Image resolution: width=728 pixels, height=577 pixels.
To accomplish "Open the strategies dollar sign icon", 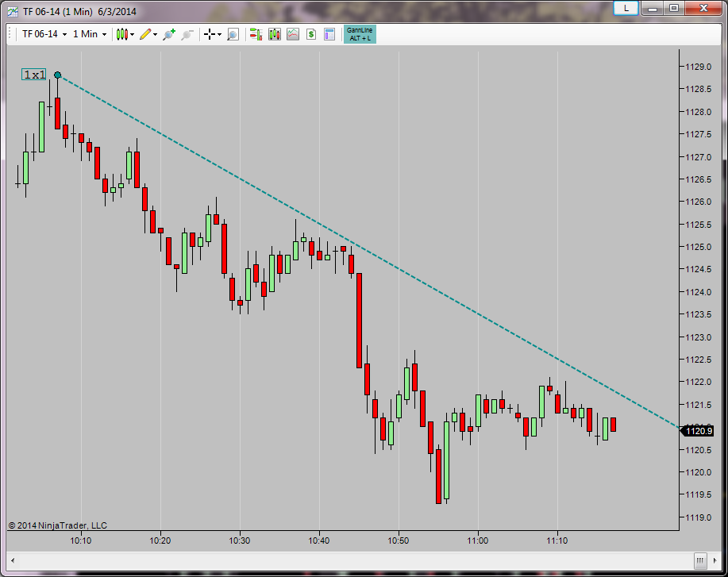I will point(311,34).
